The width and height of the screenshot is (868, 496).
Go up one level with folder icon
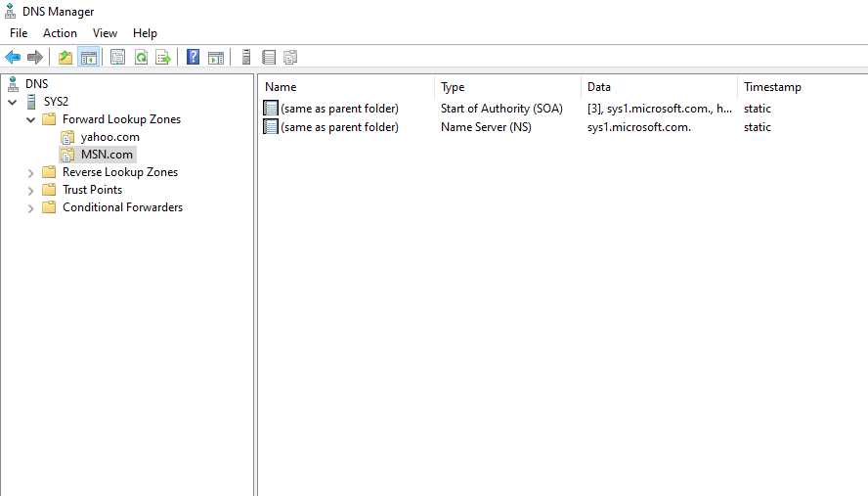pos(65,57)
